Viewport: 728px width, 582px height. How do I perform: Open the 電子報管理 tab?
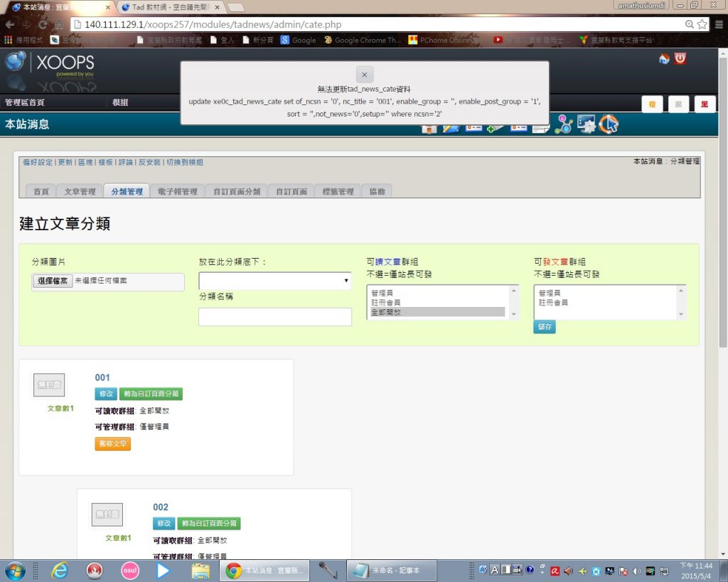pos(177,191)
